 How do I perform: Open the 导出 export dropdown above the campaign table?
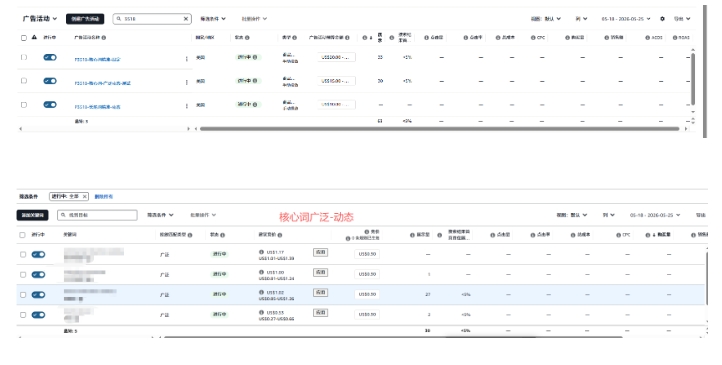682,19
